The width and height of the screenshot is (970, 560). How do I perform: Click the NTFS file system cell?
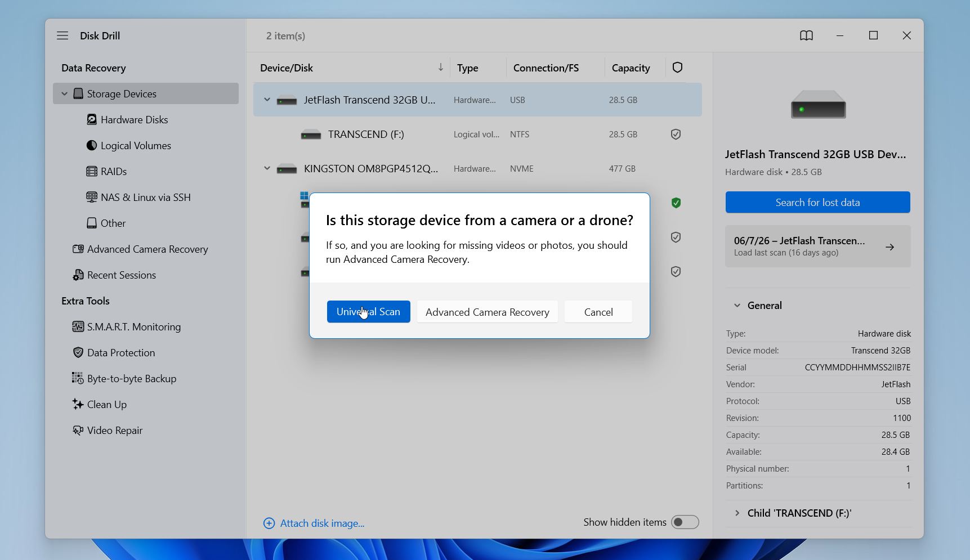pos(520,134)
